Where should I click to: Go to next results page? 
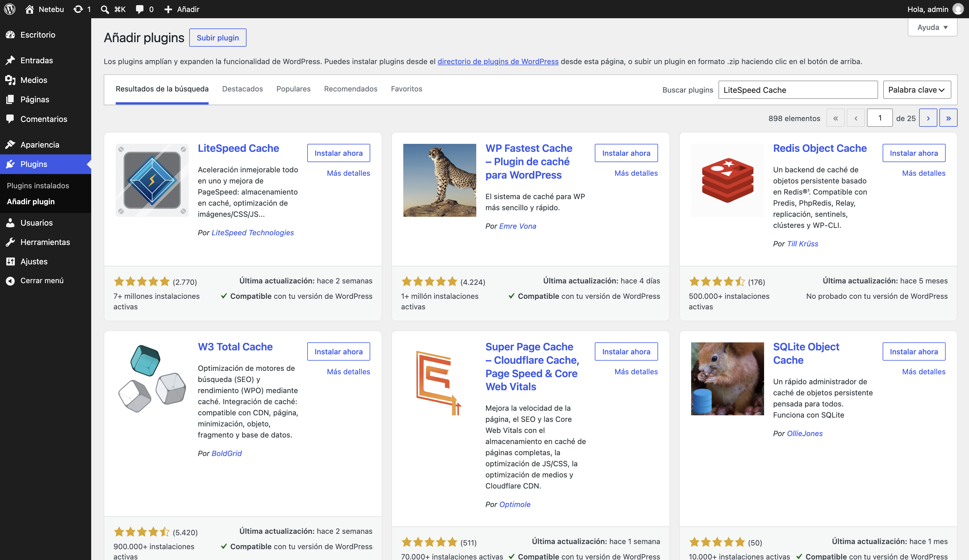[x=928, y=118]
